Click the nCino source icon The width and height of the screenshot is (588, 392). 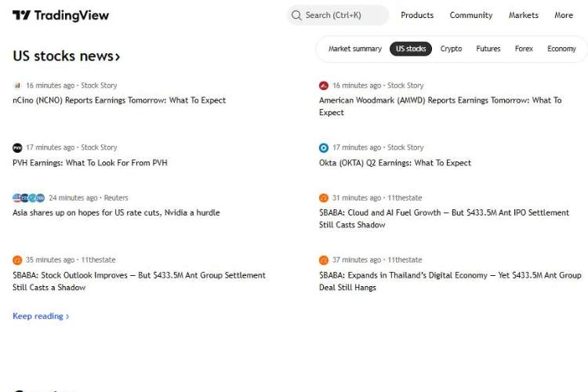click(x=17, y=85)
